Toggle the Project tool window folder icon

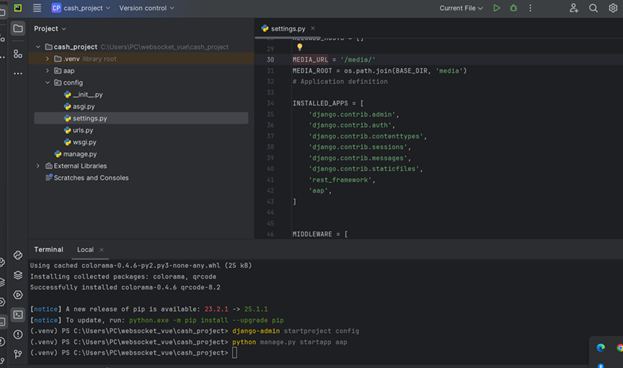pos(18,29)
